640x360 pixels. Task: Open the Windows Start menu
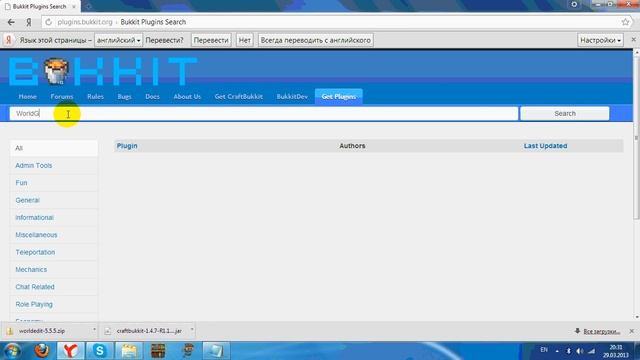click(x=12, y=351)
